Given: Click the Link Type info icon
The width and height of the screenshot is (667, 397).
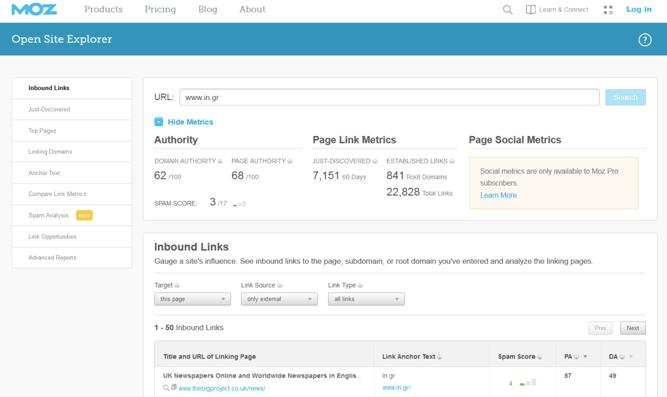Looking at the screenshot, I should pos(360,286).
